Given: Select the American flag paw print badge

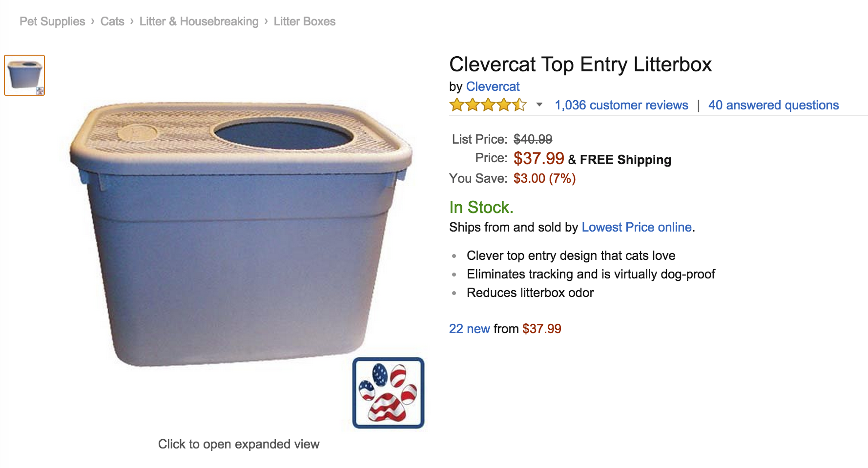Looking at the screenshot, I should tap(387, 393).
